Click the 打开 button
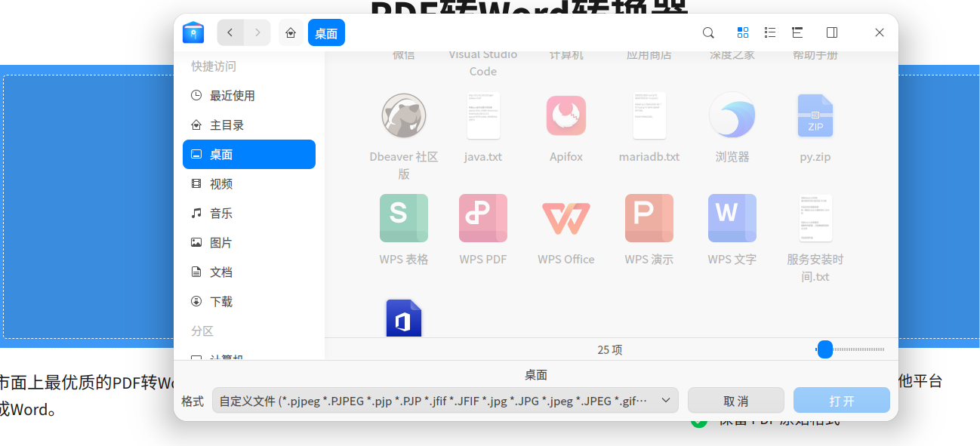 (842, 401)
